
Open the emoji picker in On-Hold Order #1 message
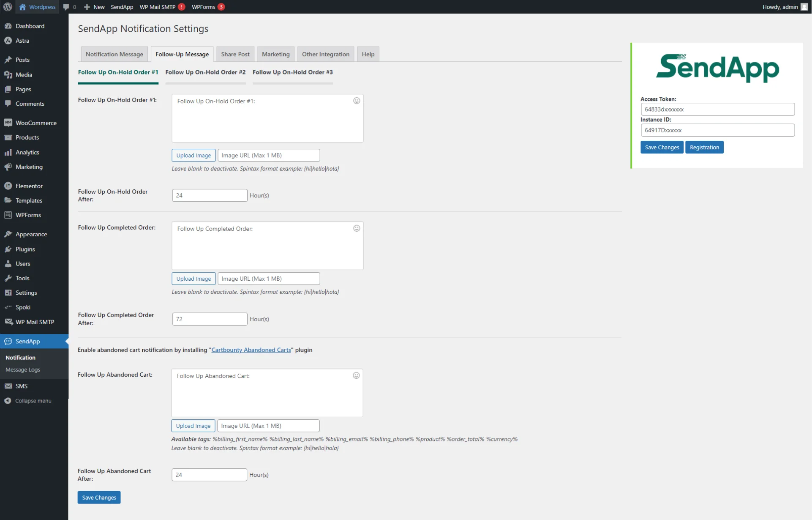click(x=356, y=101)
